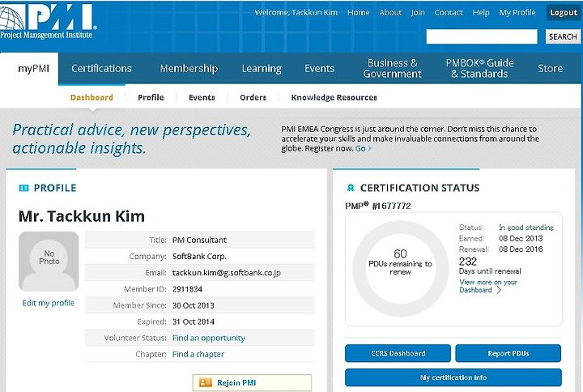This screenshot has height=392, width=583.
Task: Click the Report PDUs button
Action: (509, 353)
